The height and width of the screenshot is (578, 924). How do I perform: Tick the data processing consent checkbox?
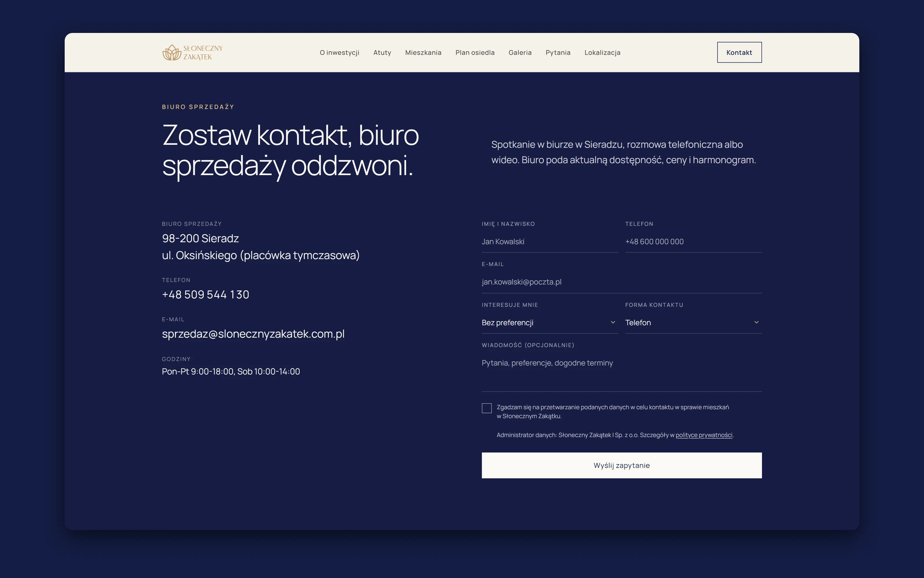click(487, 408)
